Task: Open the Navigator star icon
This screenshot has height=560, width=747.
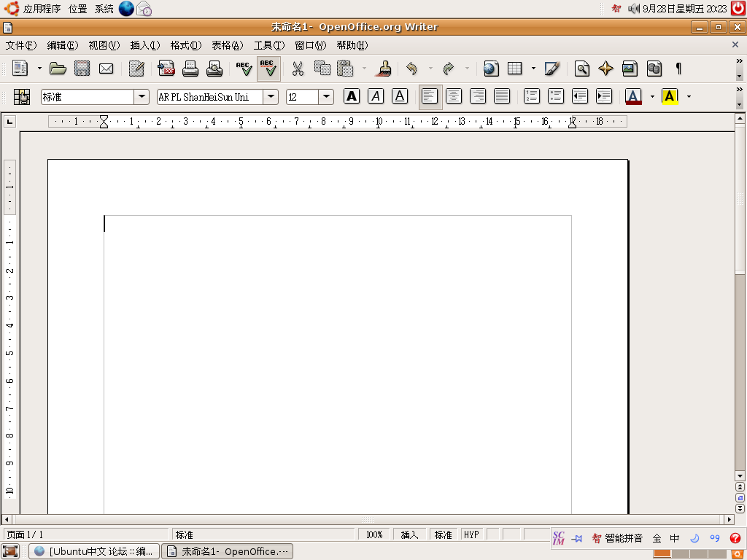Action: coord(605,69)
